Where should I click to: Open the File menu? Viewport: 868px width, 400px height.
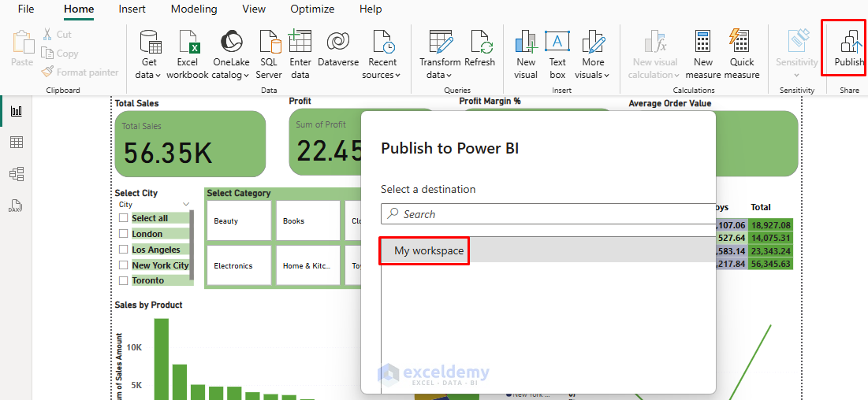point(26,9)
